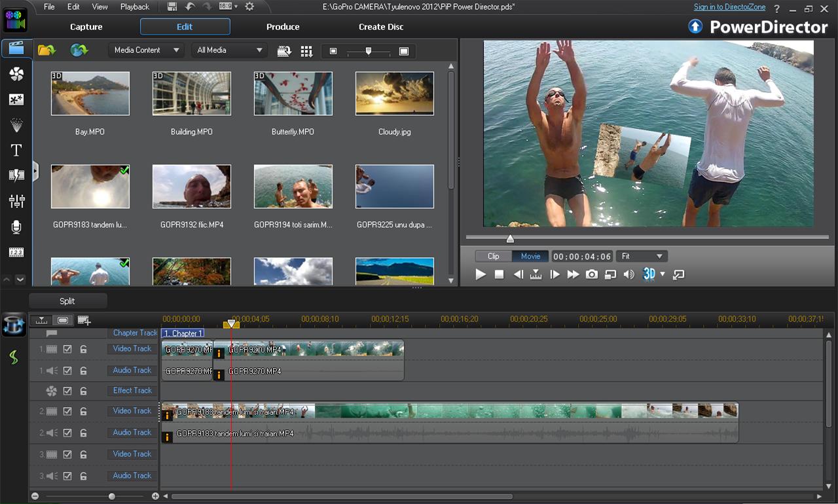Screen dimensions: 838x504
Task: Play the preview video
Action: click(x=481, y=274)
